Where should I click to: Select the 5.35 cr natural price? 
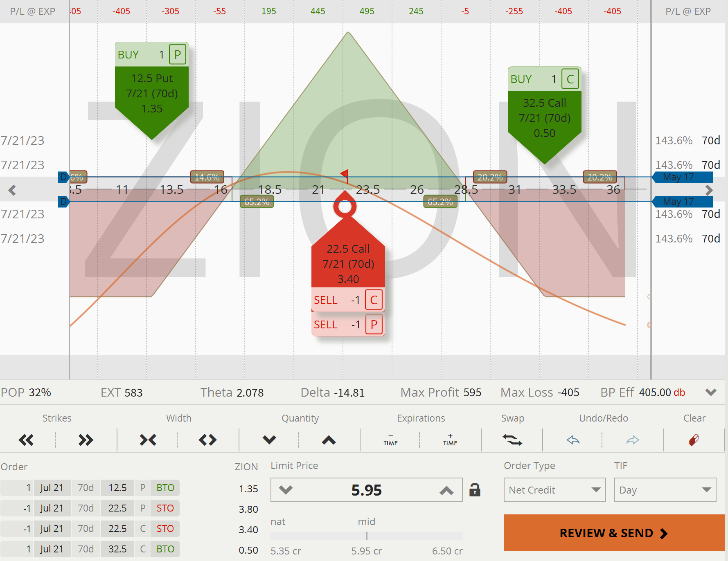click(x=286, y=551)
